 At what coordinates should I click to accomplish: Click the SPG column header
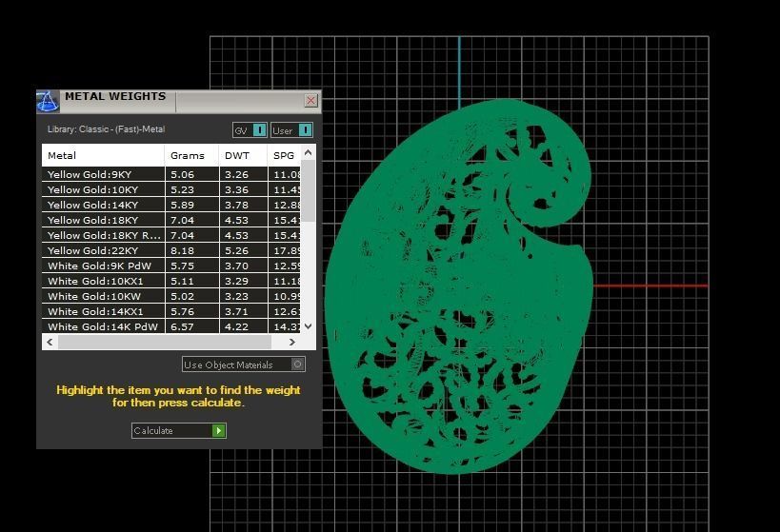pos(284,155)
